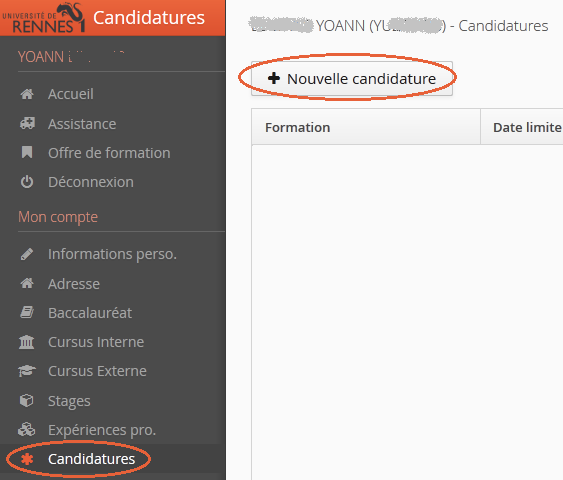Click the Nouvelle candidature button
Image resolution: width=563 pixels, height=480 pixels.
coord(352,79)
